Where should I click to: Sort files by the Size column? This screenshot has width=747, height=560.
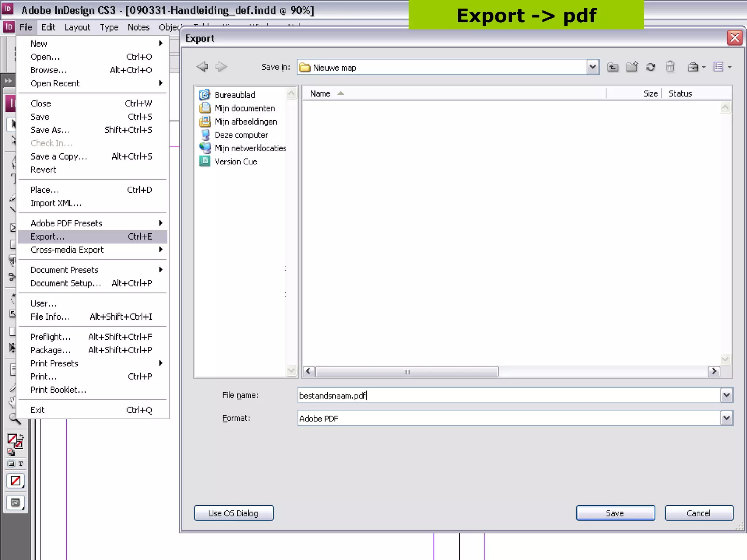click(634, 94)
